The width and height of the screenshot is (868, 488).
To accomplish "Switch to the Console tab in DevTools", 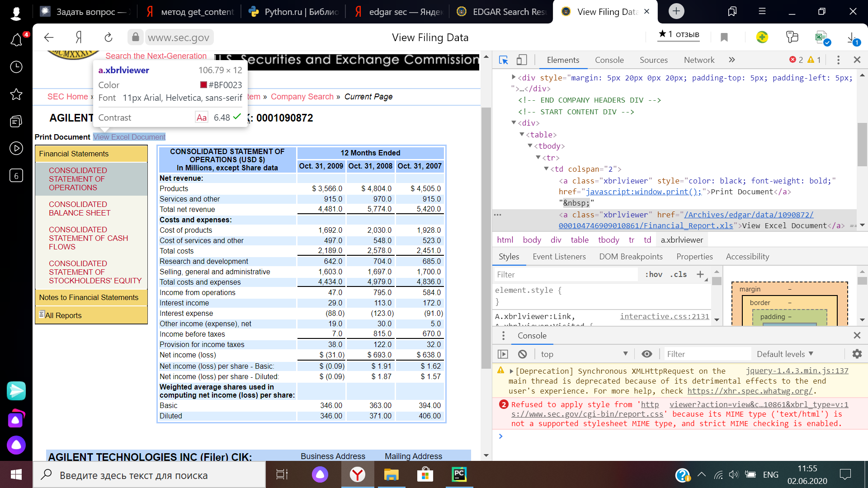I will (x=609, y=60).
